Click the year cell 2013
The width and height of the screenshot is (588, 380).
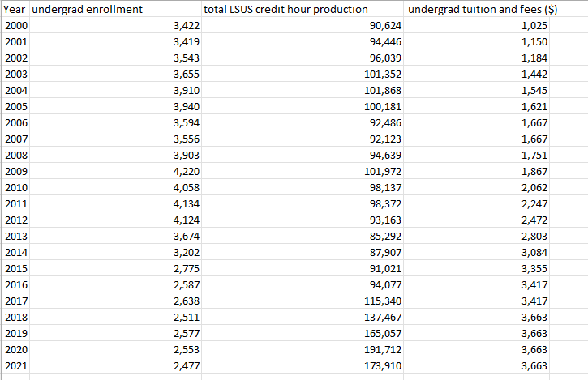click(15, 236)
